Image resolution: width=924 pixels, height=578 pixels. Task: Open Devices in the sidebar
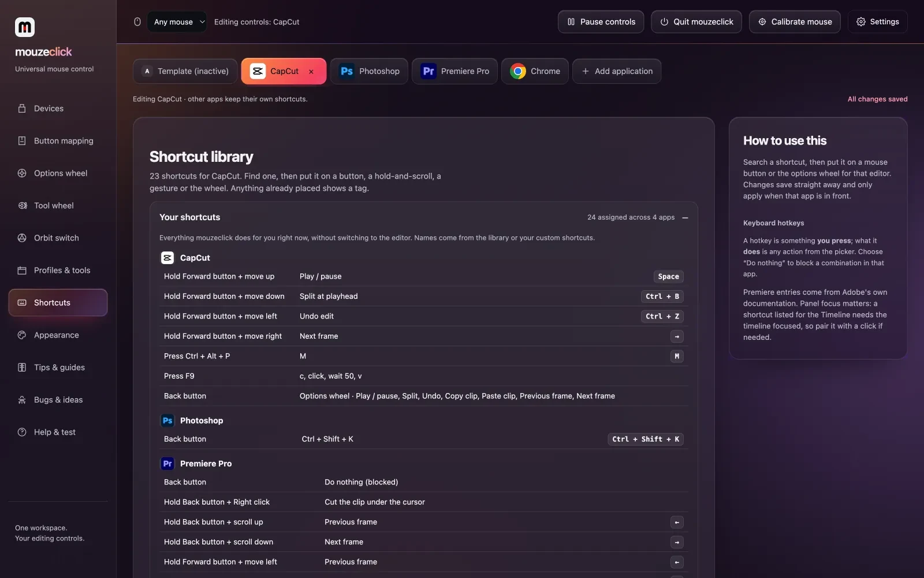(58, 109)
